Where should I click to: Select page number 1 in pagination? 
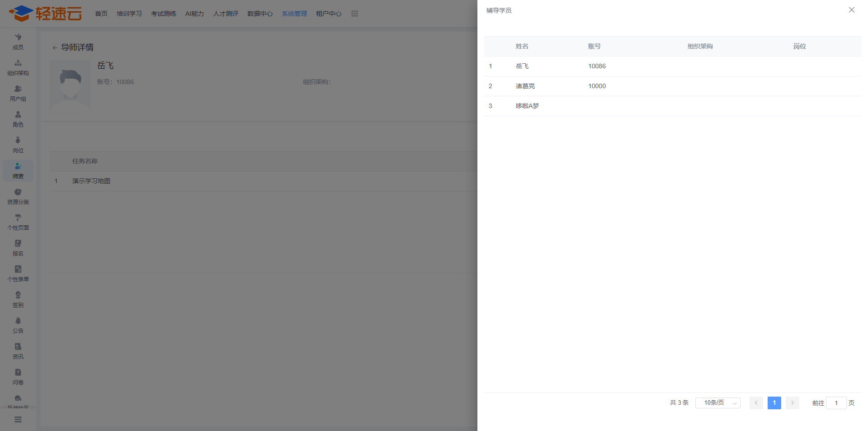(774, 403)
